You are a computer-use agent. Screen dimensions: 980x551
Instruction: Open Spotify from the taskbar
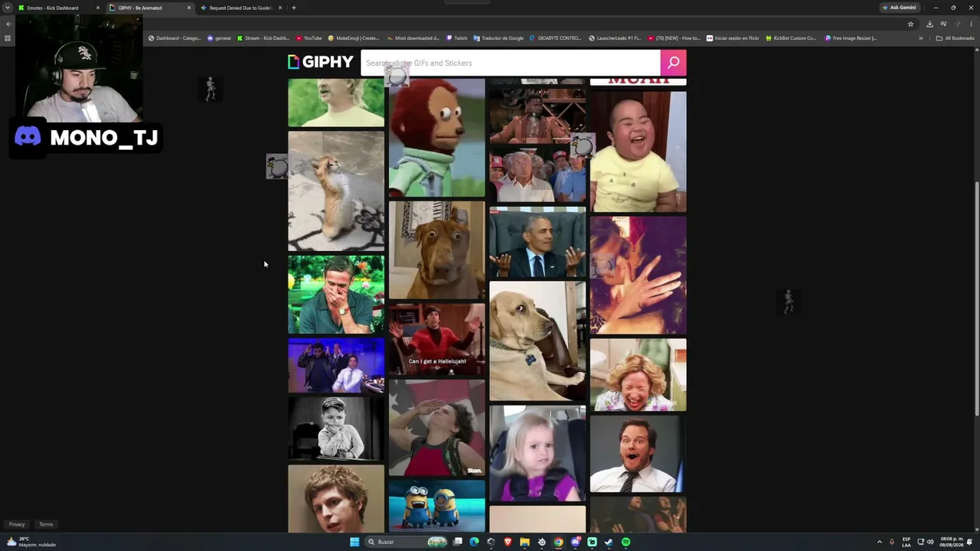pyautogui.click(x=626, y=542)
